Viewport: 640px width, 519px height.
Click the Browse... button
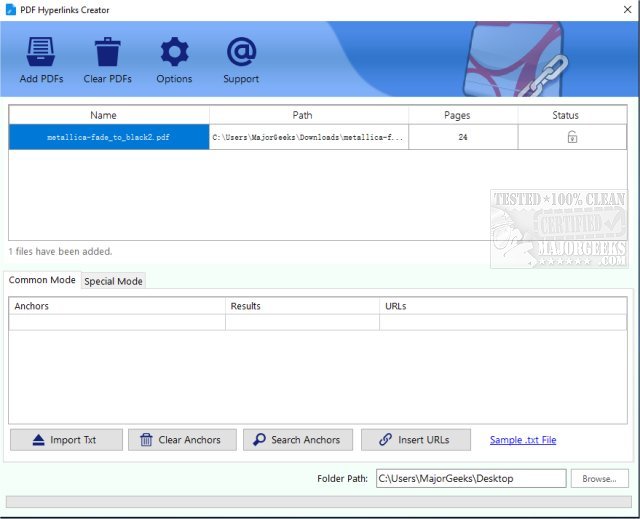599,479
